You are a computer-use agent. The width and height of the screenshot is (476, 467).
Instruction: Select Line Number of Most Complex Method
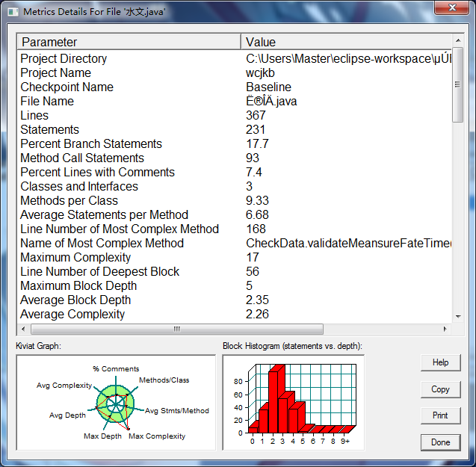coord(235,229)
